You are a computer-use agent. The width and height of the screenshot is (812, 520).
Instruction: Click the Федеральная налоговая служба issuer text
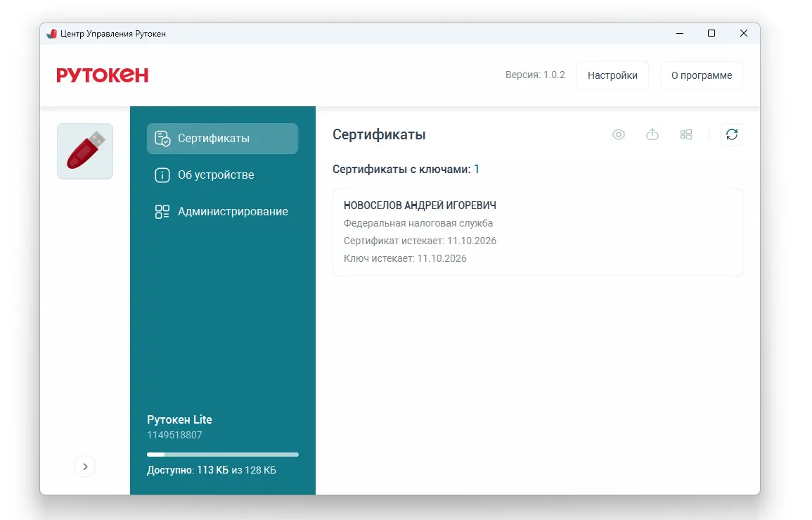tap(418, 223)
